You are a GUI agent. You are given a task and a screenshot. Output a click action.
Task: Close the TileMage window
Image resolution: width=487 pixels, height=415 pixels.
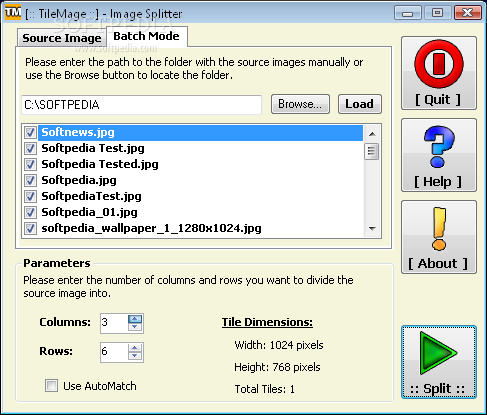coord(467,13)
